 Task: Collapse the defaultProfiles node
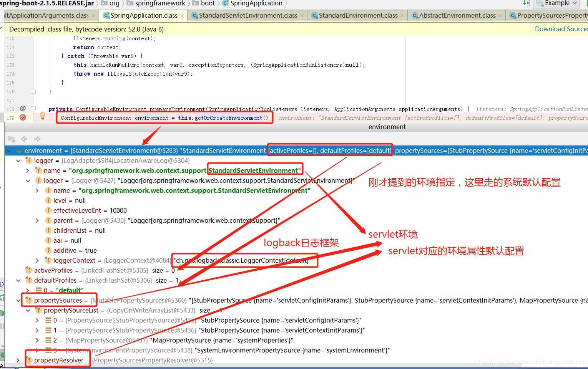click(x=18, y=280)
